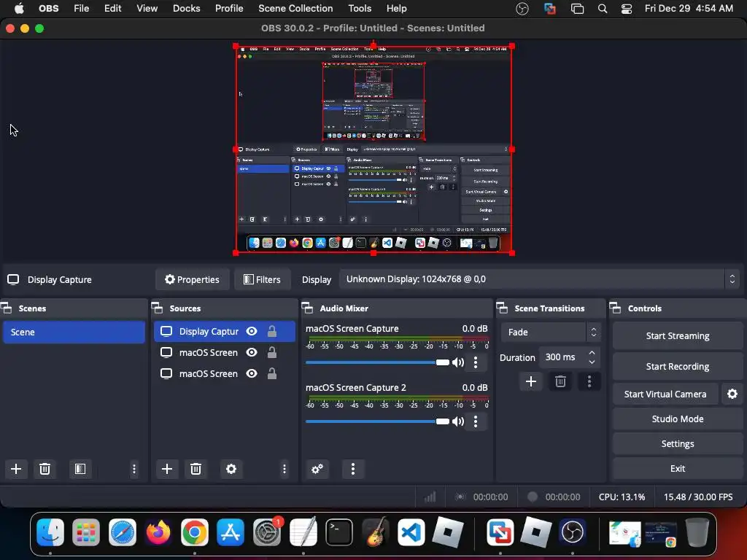Enable Studio Mode
The image size is (747, 560).
click(678, 419)
